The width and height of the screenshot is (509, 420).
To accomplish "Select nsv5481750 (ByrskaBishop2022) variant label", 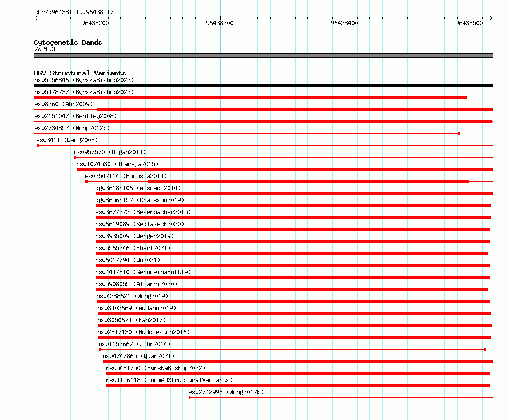I will 156,368.
